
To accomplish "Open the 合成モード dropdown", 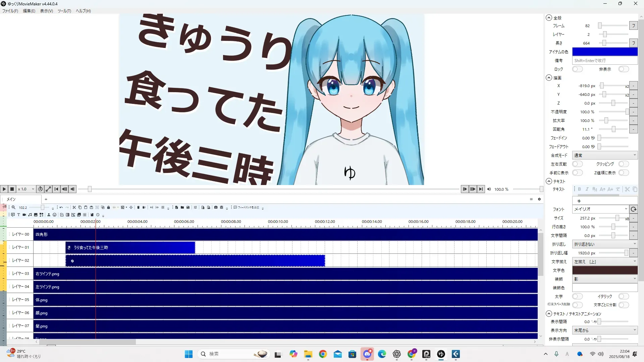I will (x=605, y=155).
